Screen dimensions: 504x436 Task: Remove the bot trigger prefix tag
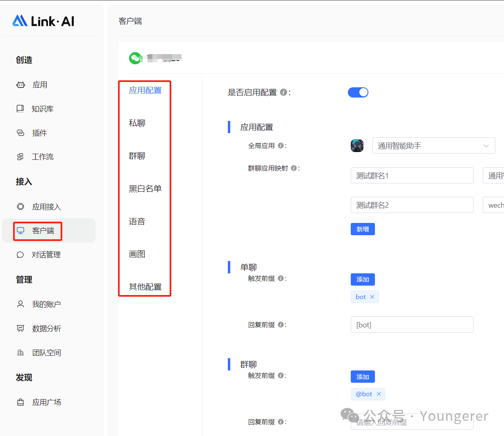[372, 297]
